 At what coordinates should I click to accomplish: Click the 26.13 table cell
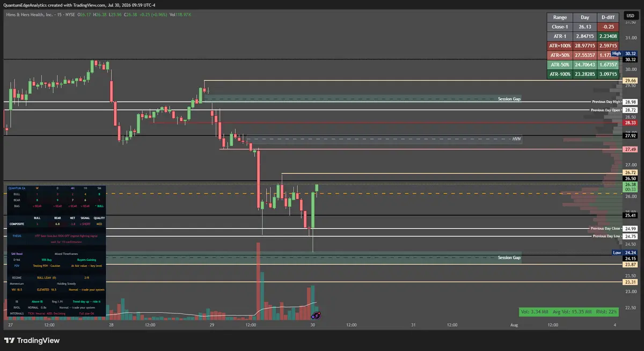(x=584, y=27)
